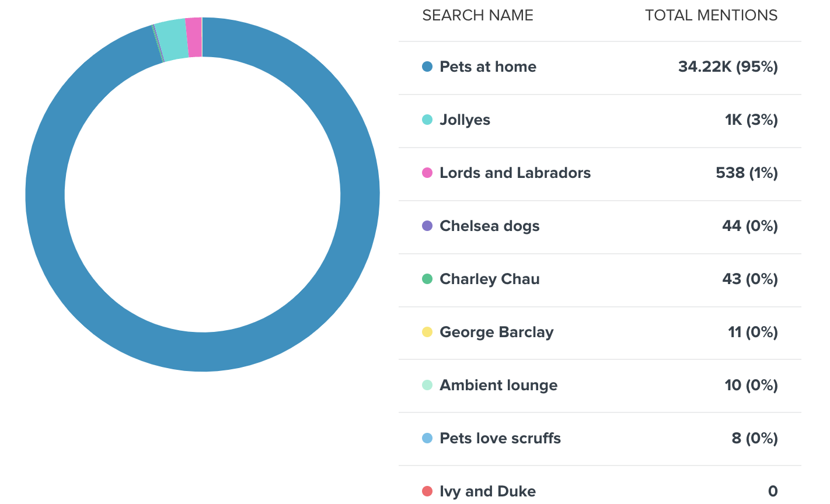
Task: Click the teal Jollyes legend dot
Action: 427,120
